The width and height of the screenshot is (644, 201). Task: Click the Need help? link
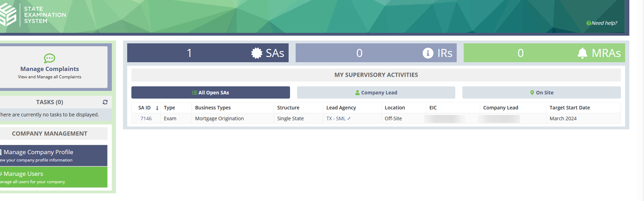(x=604, y=23)
